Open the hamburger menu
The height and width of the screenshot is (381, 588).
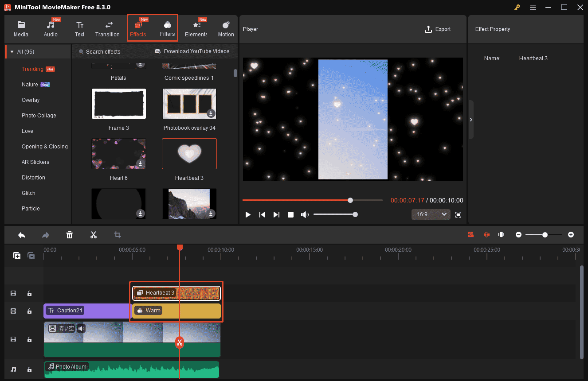click(533, 7)
